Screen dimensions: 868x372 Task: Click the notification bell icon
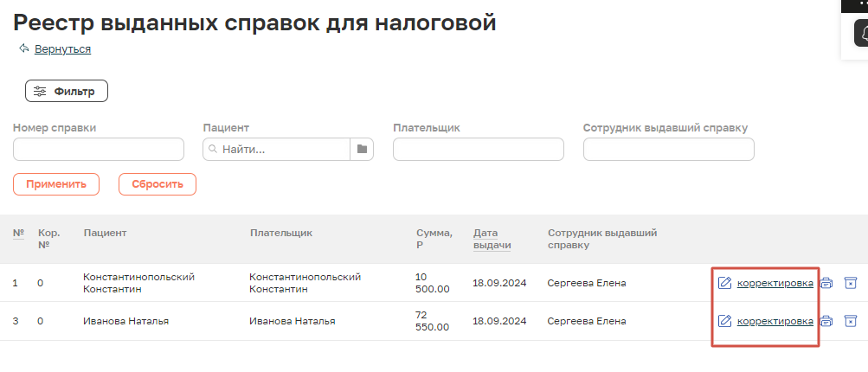click(x=862, y=35)
